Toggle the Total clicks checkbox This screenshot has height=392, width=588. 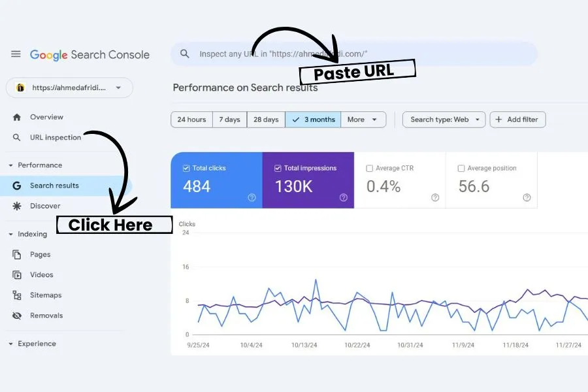coord(187,169)
